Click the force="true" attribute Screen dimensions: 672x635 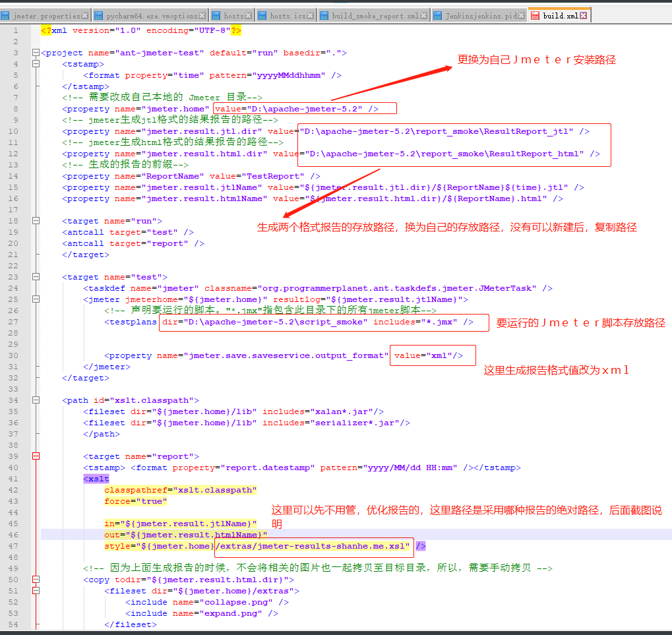[135, 501]
